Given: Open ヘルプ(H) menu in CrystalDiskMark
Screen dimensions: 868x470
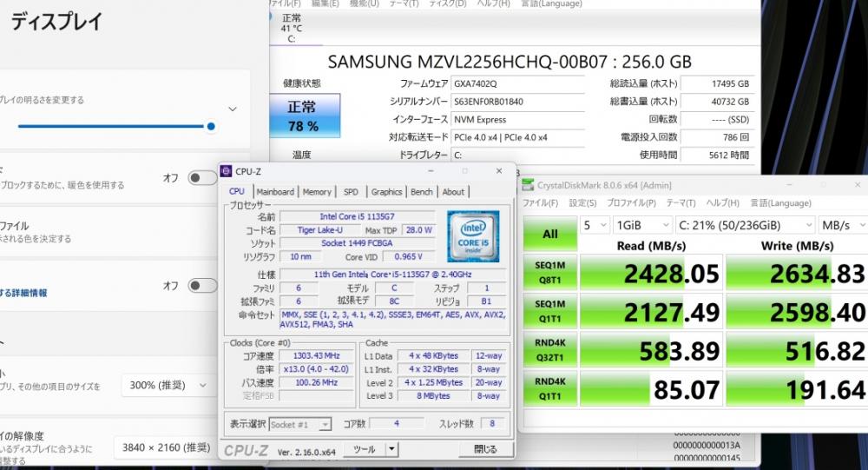Looking at the screenshot, I should pos(723,202).
